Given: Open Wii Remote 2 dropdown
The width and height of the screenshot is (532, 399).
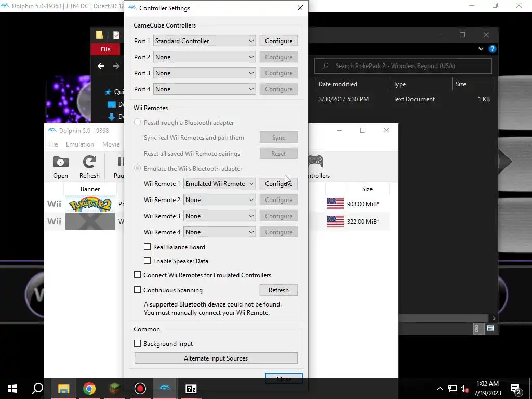Looking at the screenshot, I should point(220,200).
